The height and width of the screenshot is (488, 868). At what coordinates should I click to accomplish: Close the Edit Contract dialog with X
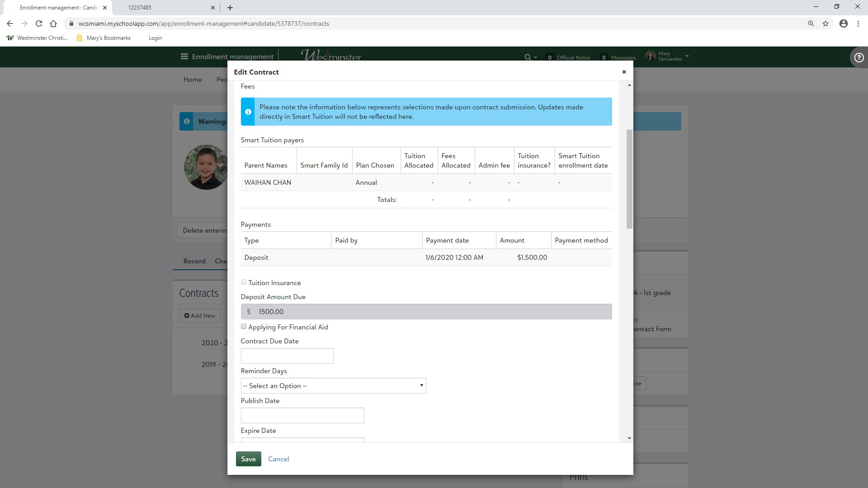point(624,72)
